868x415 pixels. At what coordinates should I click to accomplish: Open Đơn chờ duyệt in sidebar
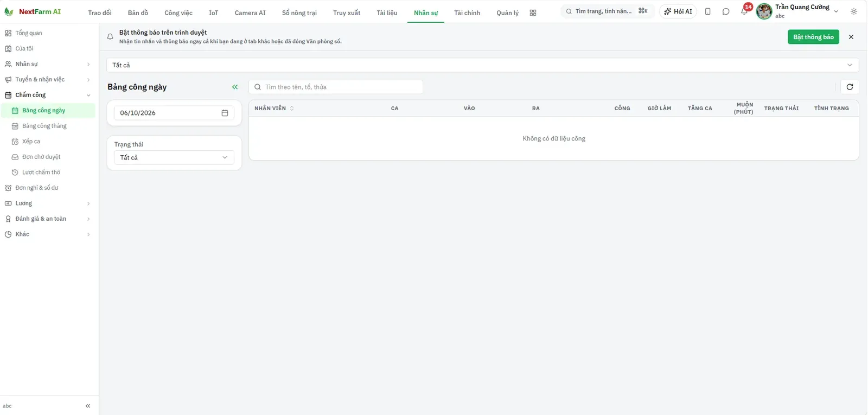[x=48, y=157]
